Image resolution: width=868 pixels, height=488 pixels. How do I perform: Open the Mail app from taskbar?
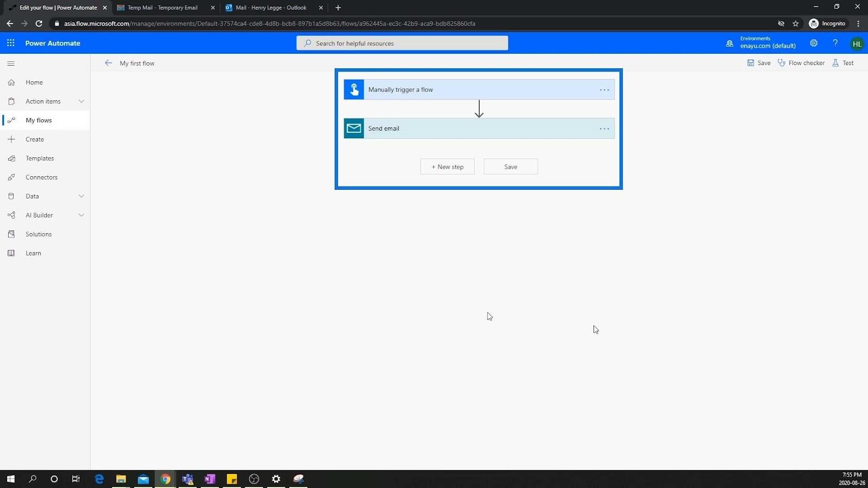coord(143,479)
